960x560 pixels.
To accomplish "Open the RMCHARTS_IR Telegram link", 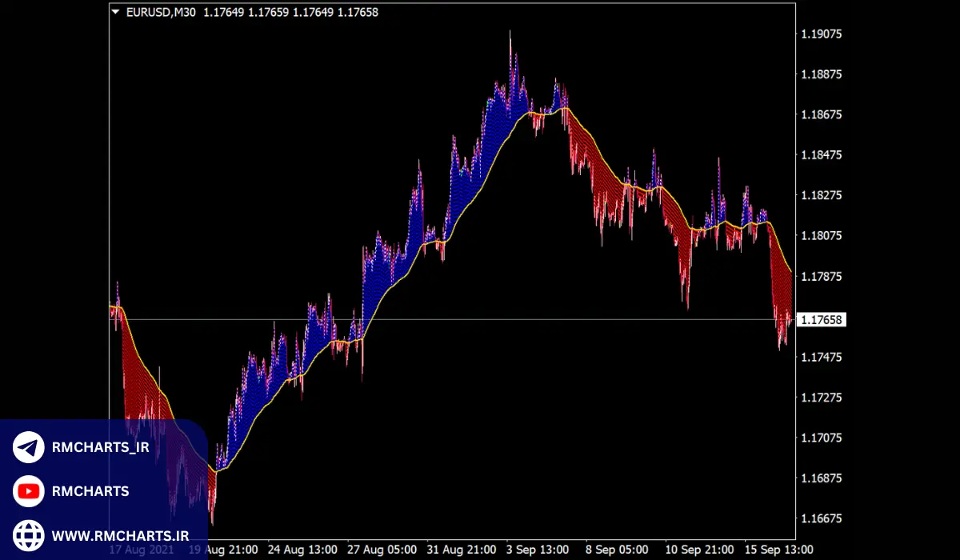I will 100,447.
